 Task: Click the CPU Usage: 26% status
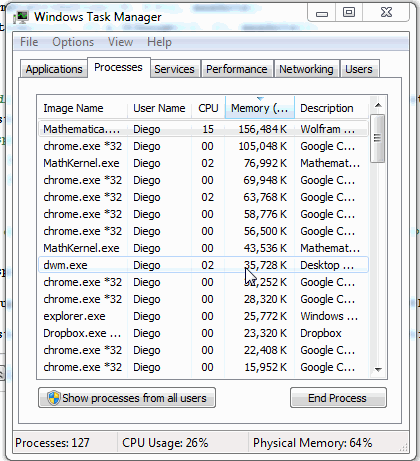point(165,443)
